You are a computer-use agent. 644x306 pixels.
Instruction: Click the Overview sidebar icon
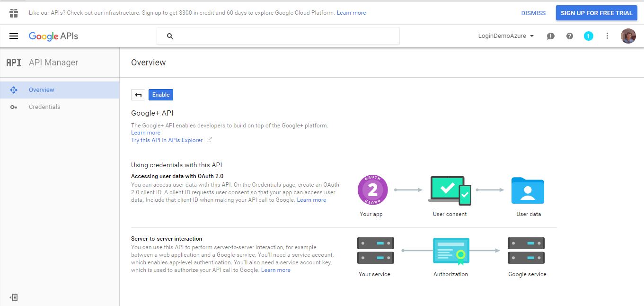click(14, 90)
